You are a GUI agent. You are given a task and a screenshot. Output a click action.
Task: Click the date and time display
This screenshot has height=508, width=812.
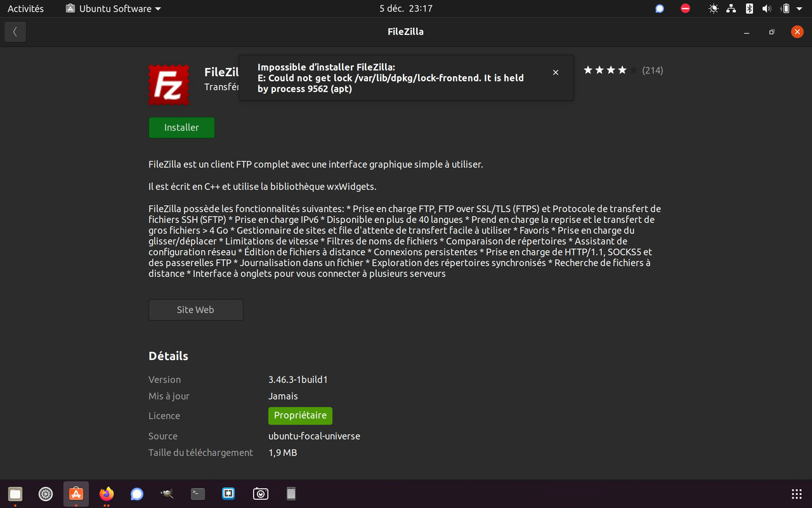(x=405, y=8)
